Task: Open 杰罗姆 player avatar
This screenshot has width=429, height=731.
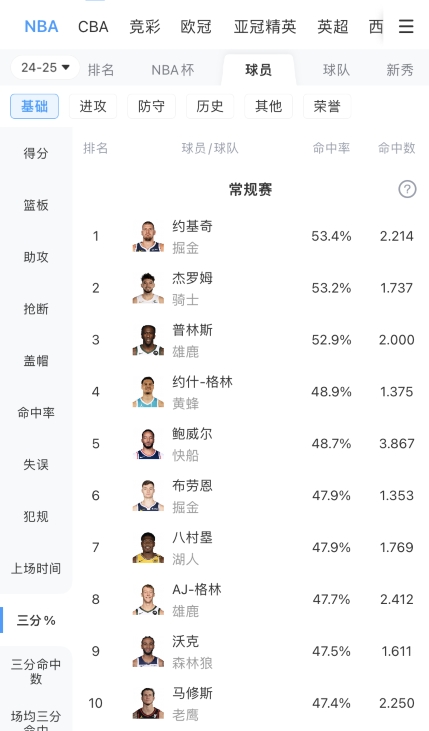Action: 148,288
